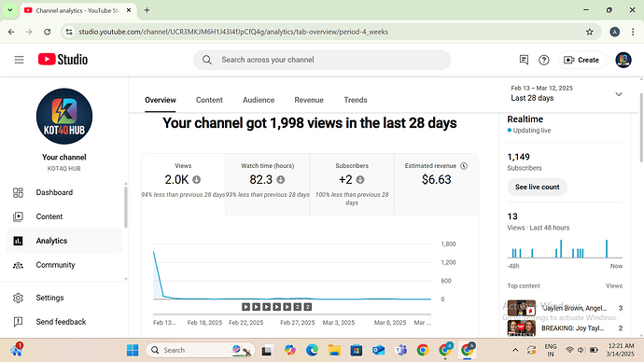Open Content in the sidebar
This screenshot has height=362, width=644.
point(64,216)
